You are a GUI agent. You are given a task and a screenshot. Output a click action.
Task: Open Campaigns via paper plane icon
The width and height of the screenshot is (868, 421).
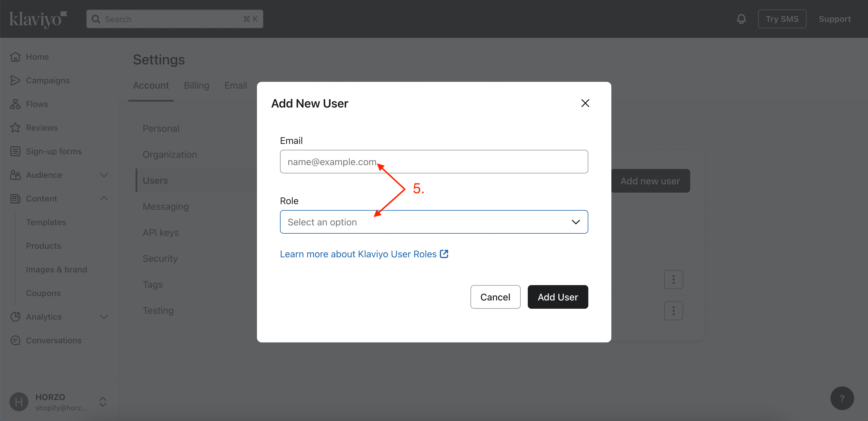pos(15,80)
